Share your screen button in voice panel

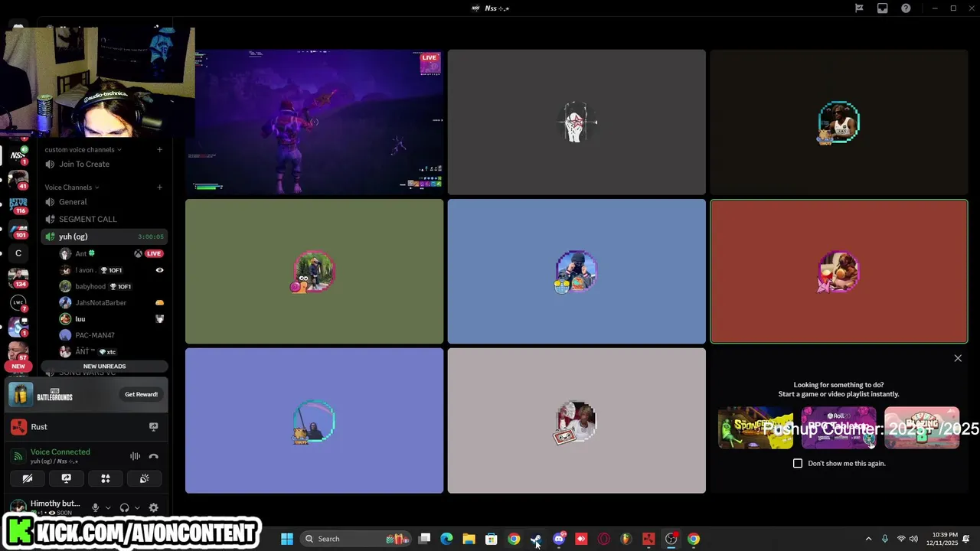point(67,478)
